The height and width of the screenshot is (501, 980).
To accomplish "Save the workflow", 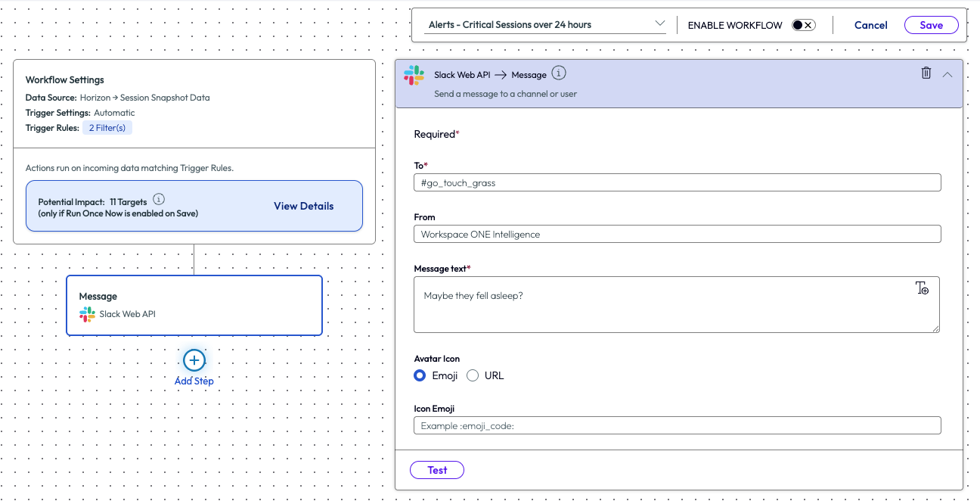I will tap(931, 25).
